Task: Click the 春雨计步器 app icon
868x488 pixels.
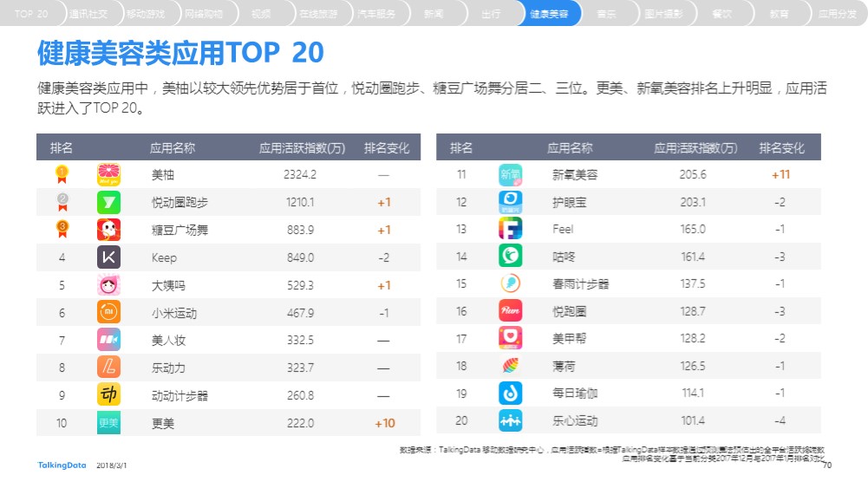Action: [510, 283]
